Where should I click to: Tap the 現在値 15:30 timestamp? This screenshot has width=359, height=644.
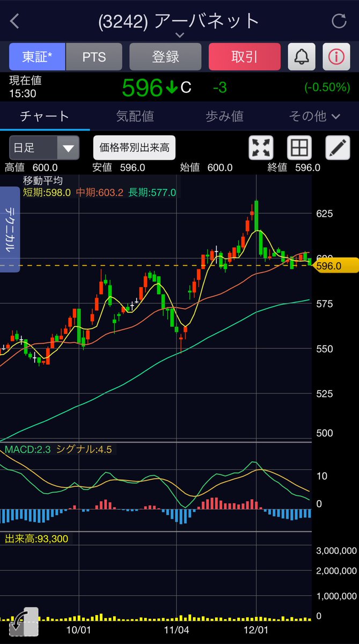25,86
